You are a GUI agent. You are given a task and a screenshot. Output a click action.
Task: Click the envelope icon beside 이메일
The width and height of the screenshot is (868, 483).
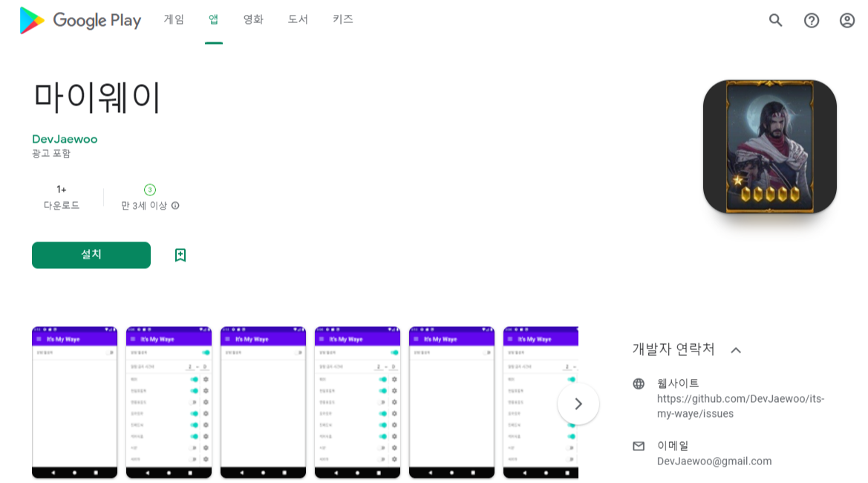(x=639, y=446)
